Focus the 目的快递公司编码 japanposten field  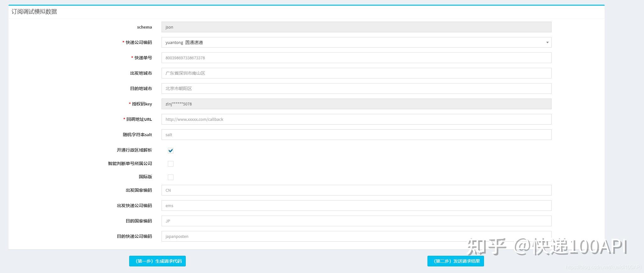(x=356, y=236)
